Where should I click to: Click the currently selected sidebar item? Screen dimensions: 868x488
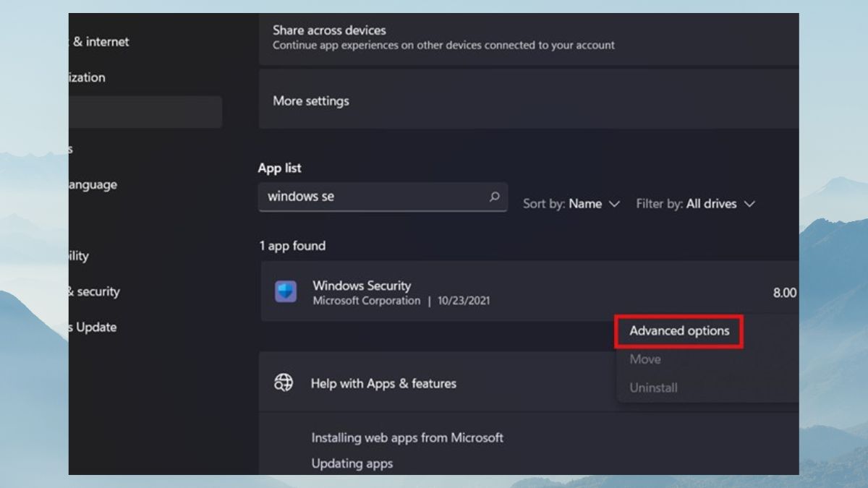coord(145,112)
